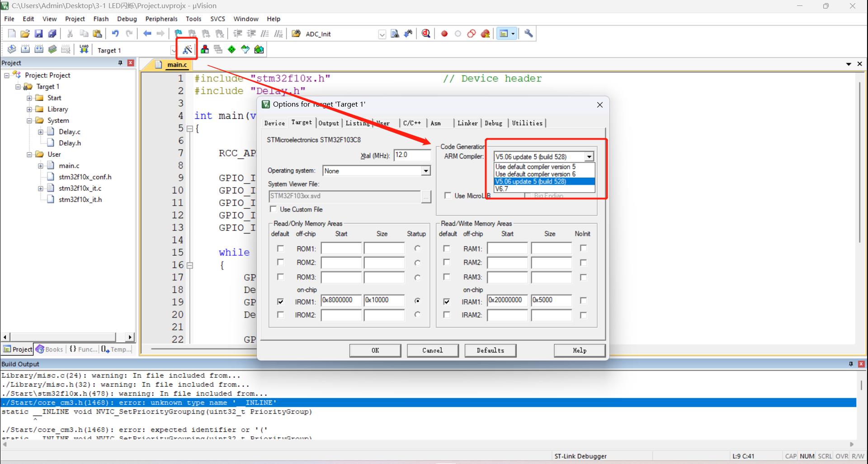Open configuration wrench icon

[528, 33]
